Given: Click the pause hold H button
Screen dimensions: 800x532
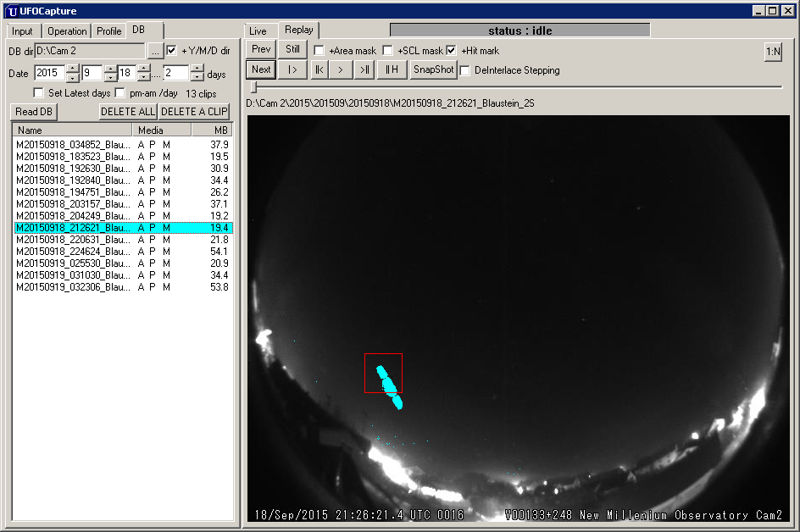Looking at the screenshot, I should pos(392,69).
